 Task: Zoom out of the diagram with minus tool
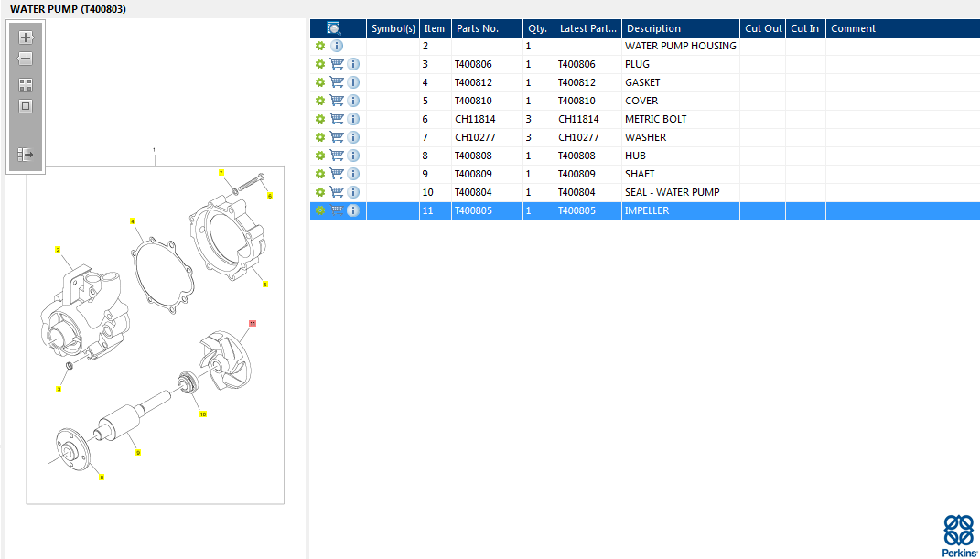(x=26, y=59)
